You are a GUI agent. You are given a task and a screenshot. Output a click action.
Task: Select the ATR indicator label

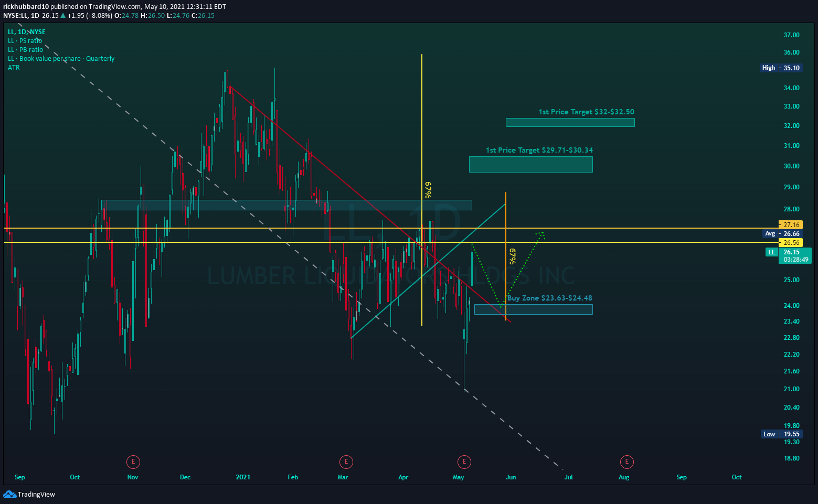click(x=14, y=68)
